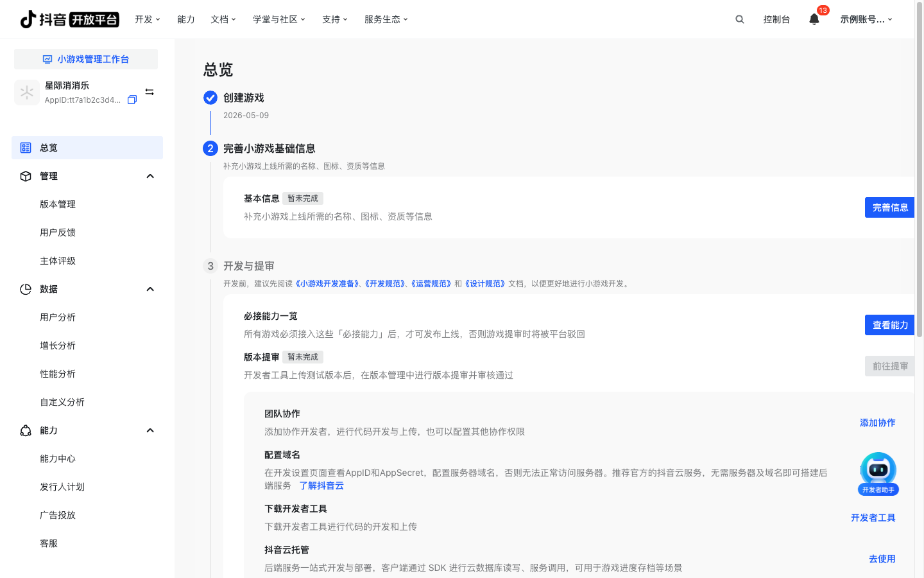Click the 暂未完成 tag beside 版本提审
Image resolution: width=924 pixels, height=578 pixels.
303,357
